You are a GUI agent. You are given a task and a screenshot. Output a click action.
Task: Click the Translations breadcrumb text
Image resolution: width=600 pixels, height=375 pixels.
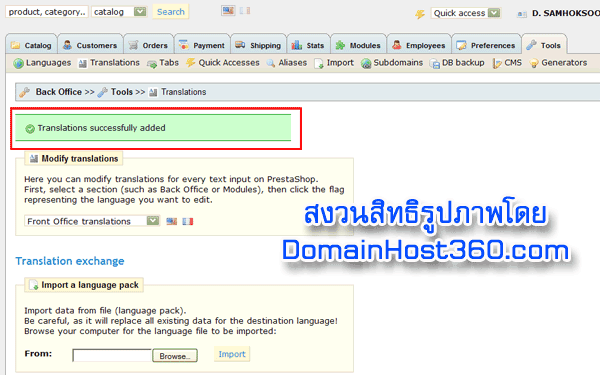pyautogui.click(x=184, y=92)
